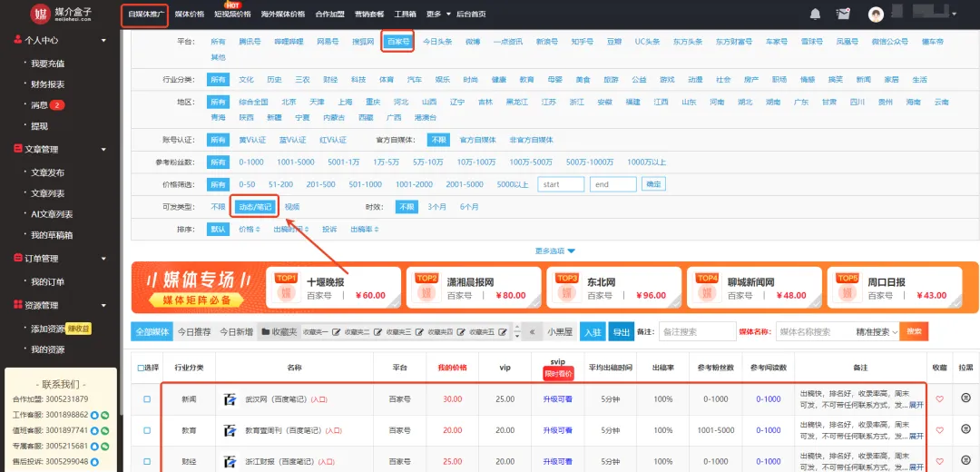Edit the 收藏夹四 folder name
The width and height of the screenshot is (980, 472).
(461, 332)
